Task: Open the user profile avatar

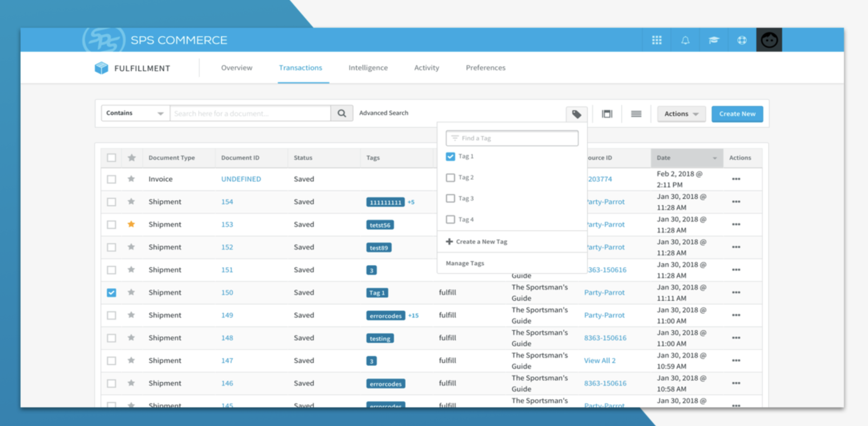Action: tap(769, 40)
